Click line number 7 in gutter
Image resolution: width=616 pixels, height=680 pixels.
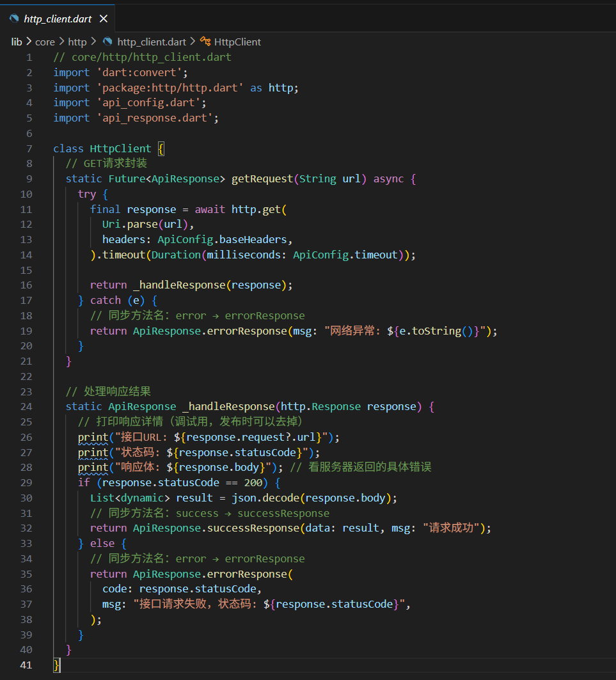[x=29, y=149]
